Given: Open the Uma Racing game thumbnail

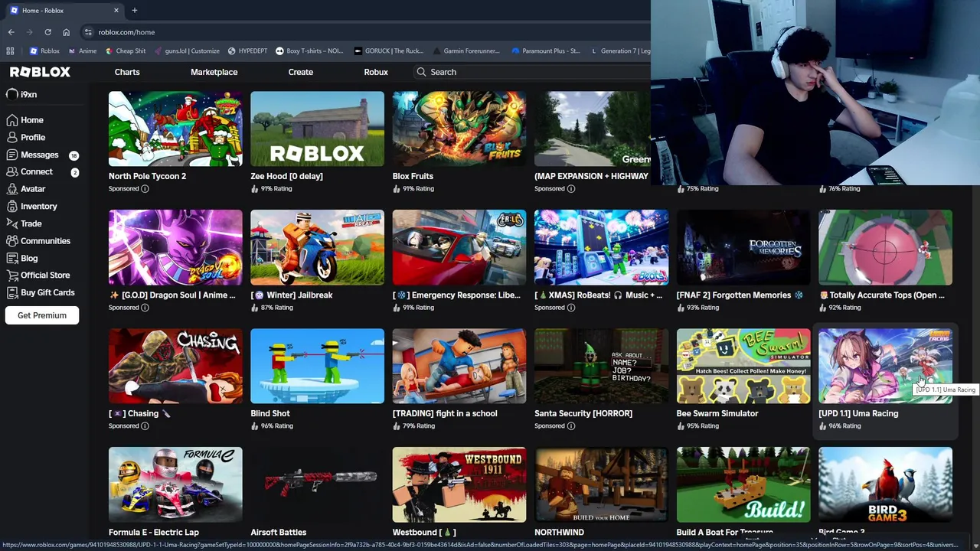Looking at the screenshot, I should 885,366.
